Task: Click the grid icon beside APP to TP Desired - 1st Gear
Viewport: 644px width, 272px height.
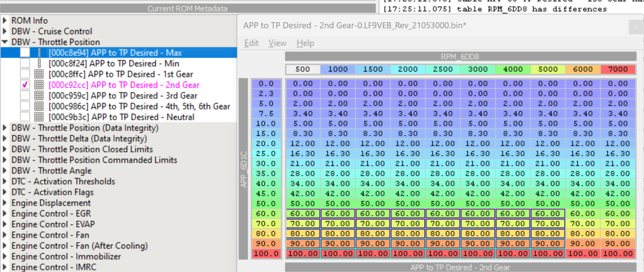Action: (x=39, y=74)
